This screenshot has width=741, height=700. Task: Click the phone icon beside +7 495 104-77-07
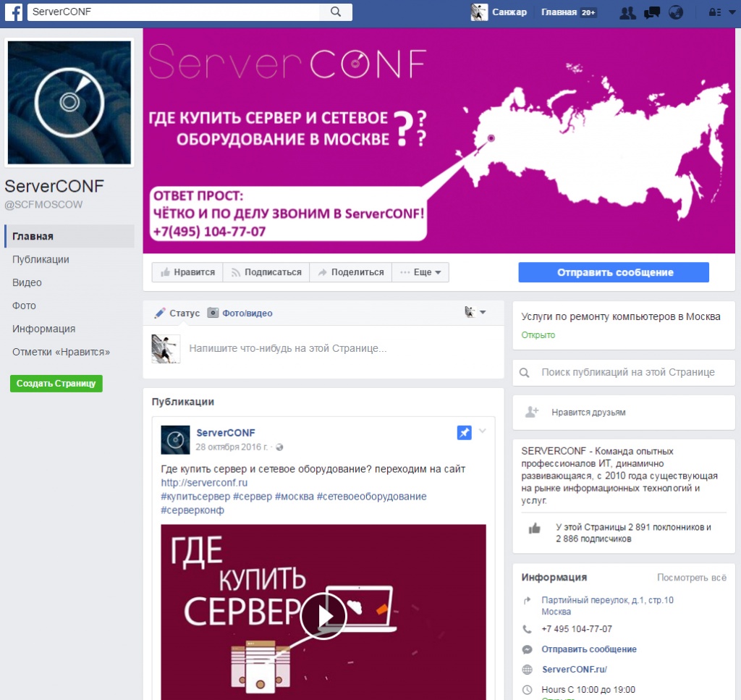[527, 629]
